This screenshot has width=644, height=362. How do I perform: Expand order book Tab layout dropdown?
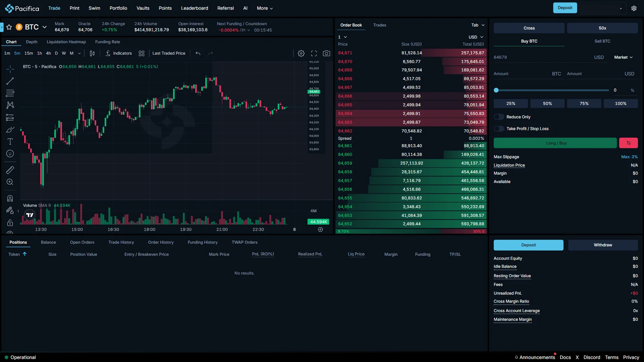(x=478, y=25)
